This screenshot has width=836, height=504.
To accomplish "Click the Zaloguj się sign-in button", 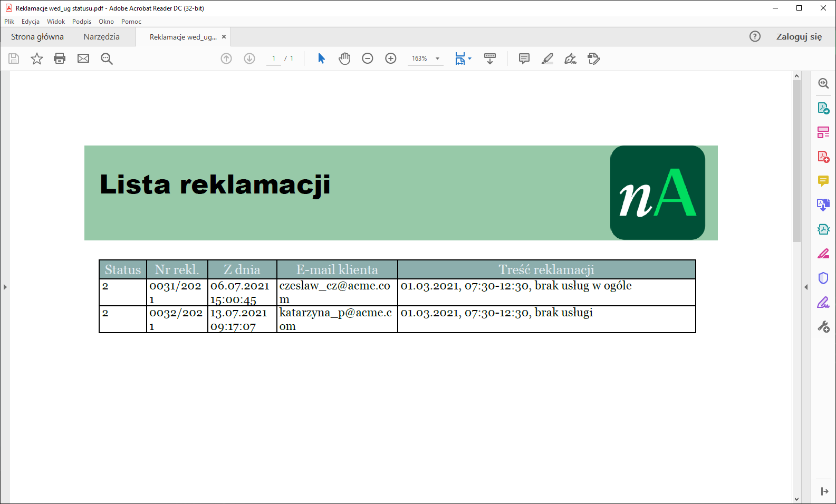I will (x=799, y=37).
